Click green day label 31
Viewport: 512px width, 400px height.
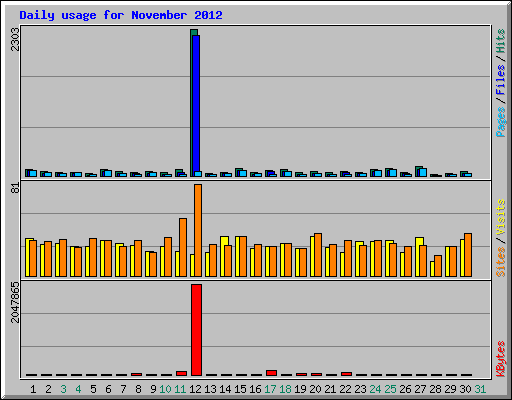coord(480,389)
